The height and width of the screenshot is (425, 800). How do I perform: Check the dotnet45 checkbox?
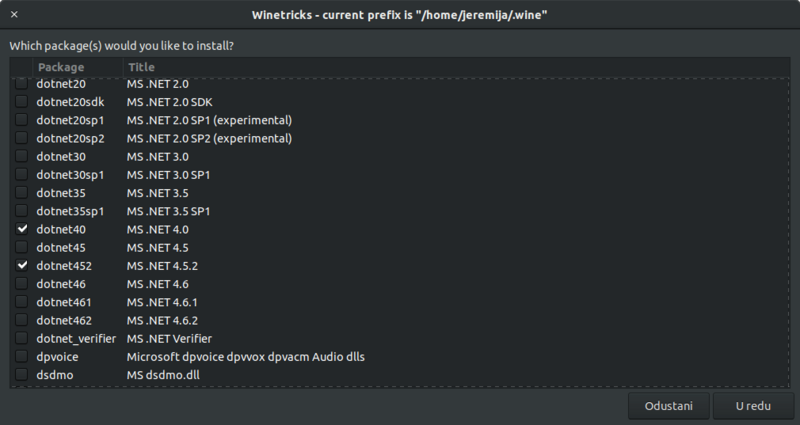click(21, 247)
